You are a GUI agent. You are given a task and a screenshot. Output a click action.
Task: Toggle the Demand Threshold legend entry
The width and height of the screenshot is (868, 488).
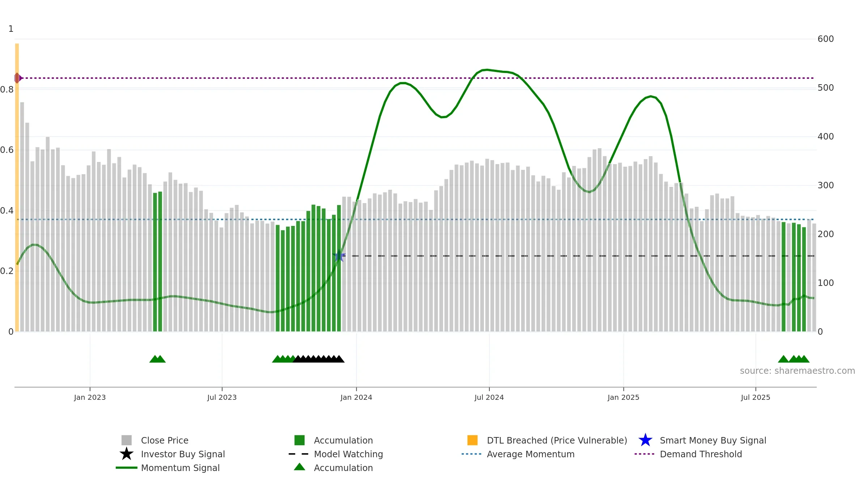(x=701, y=454)
